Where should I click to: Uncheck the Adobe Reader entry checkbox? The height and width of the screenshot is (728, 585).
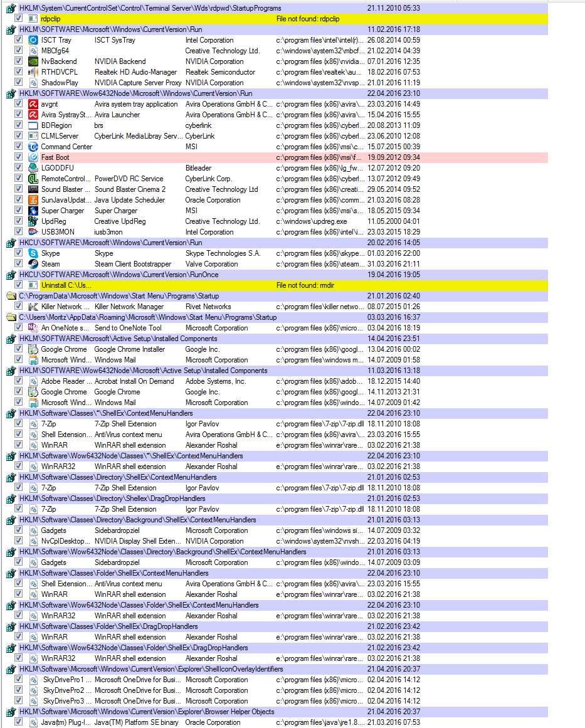click(19, 381)
